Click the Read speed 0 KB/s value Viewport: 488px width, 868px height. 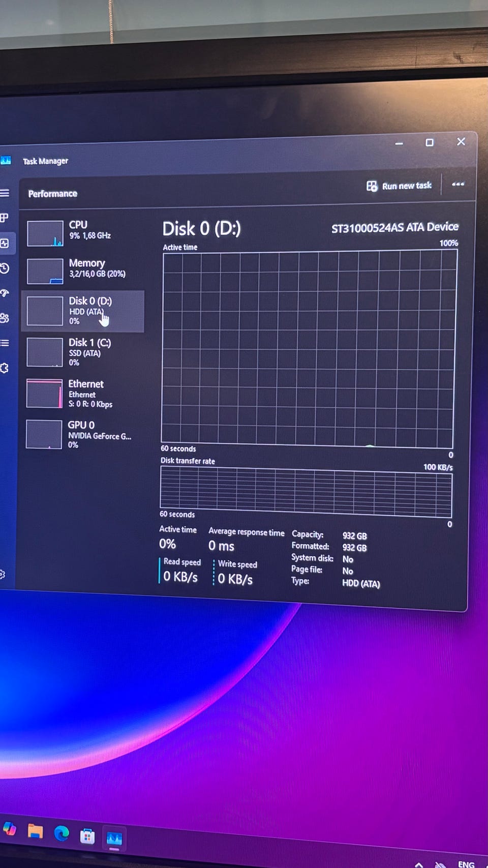[180, 577]
